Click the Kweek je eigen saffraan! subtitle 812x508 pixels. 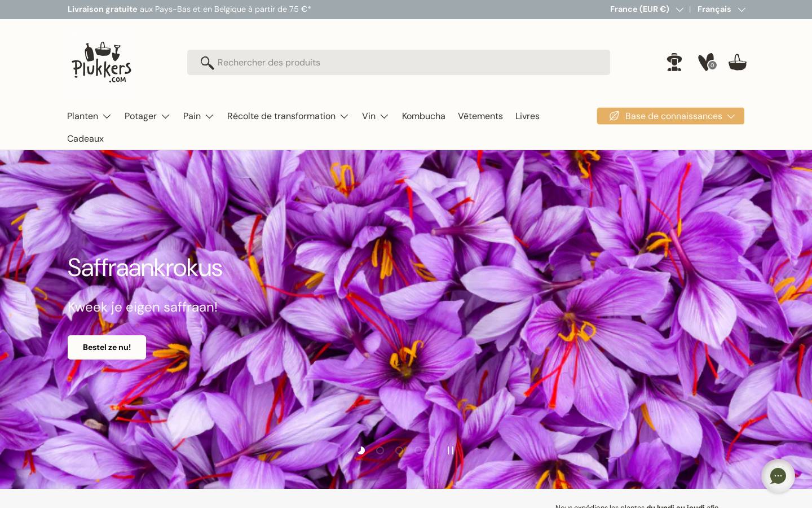click(143, 307)
